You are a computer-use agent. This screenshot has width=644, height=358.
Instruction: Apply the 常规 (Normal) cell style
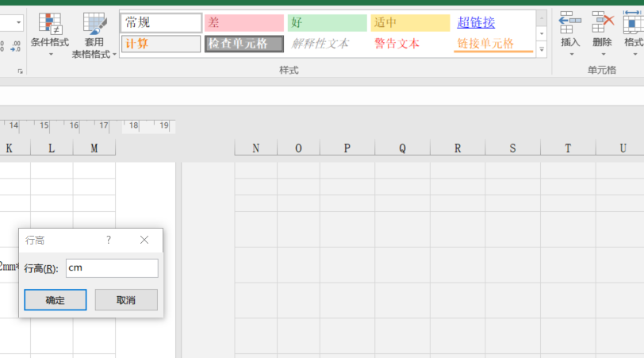tap(161, 22)
